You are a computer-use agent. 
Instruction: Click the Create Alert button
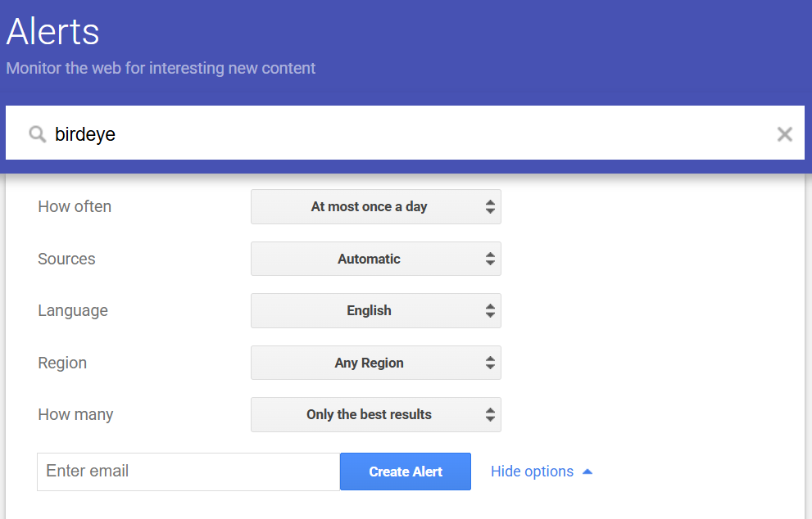point(406,472)
